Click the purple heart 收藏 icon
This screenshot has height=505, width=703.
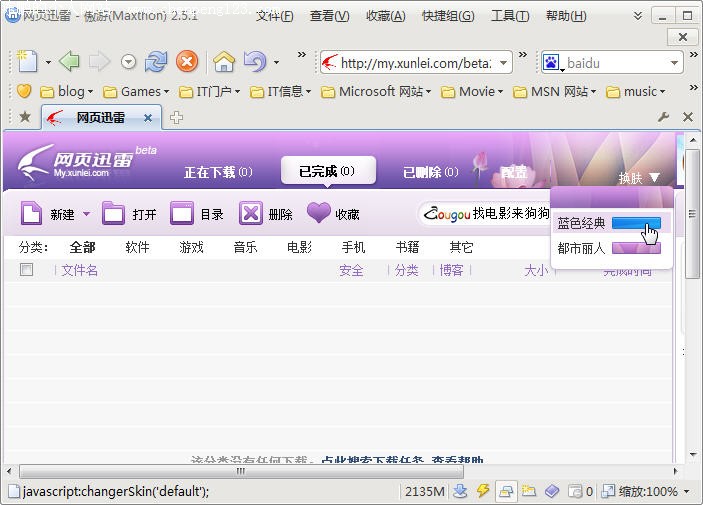(318, 213)
